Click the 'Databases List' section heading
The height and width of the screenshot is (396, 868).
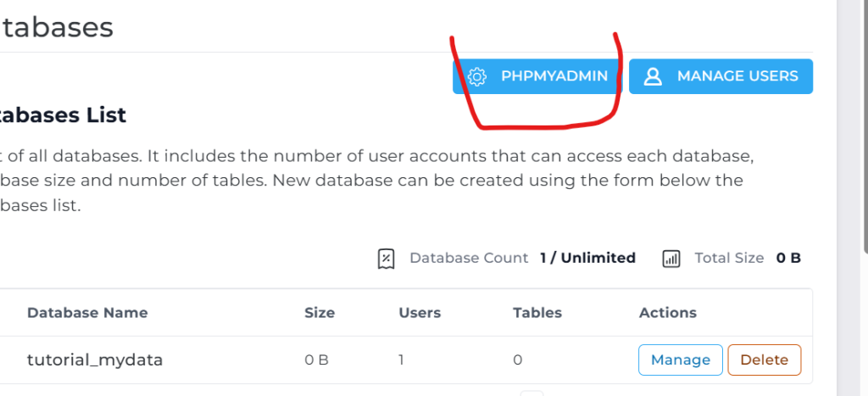point(64,115)
